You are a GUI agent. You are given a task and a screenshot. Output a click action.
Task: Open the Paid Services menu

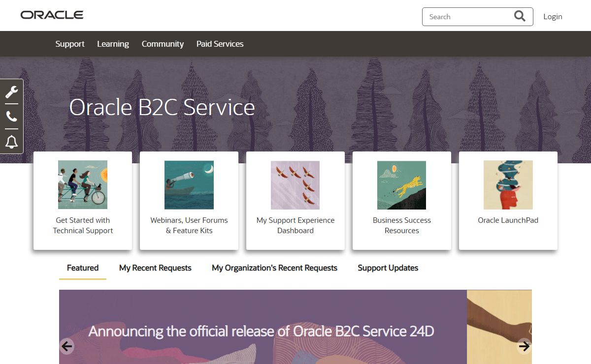(x=220, y=44)
